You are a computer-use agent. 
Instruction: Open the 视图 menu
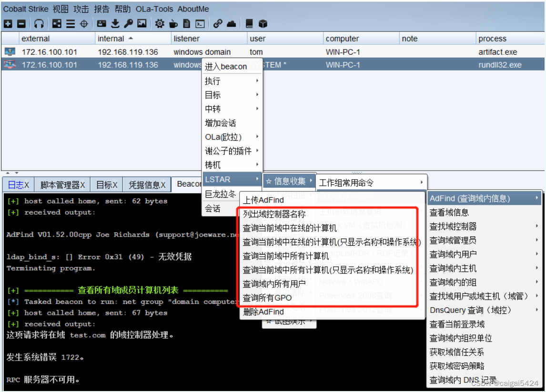(x=61, y=9)
